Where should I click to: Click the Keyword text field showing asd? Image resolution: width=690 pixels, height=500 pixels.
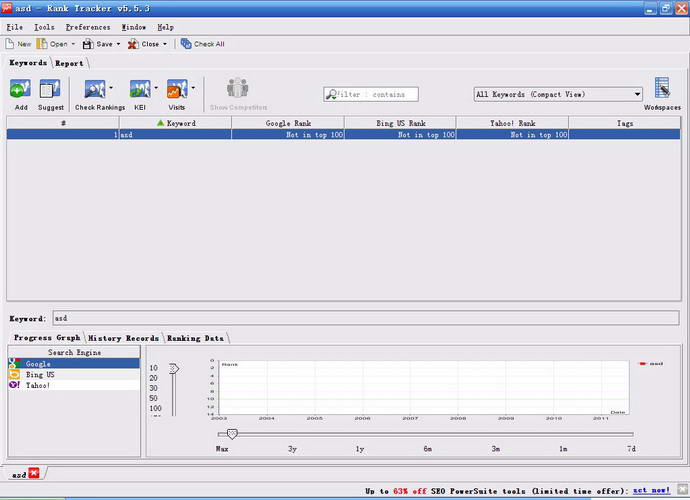pyautogui.click(x=365, y=318)
